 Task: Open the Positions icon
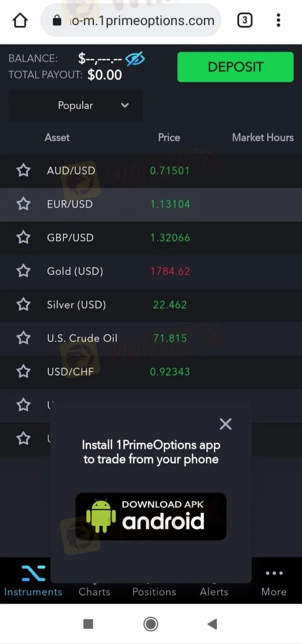[x=154, y=573]
